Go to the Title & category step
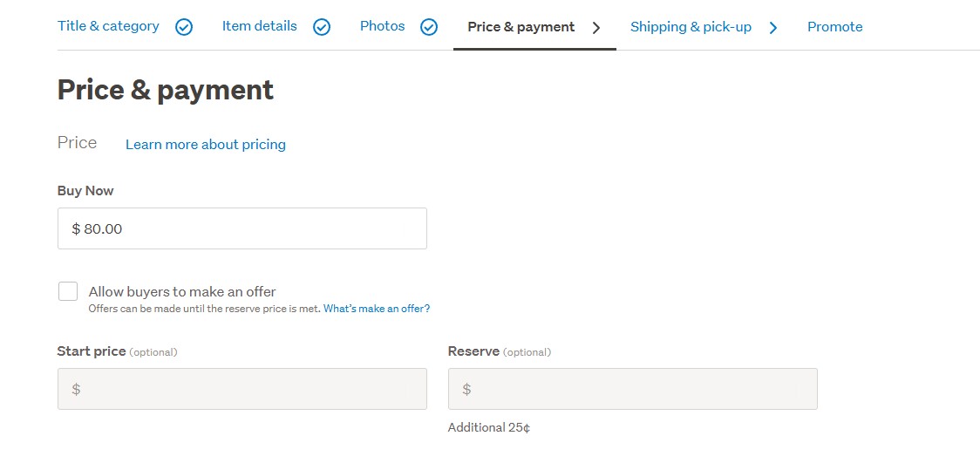The width and height of the screenshot is (980, 463). click(x=108, y=26)
